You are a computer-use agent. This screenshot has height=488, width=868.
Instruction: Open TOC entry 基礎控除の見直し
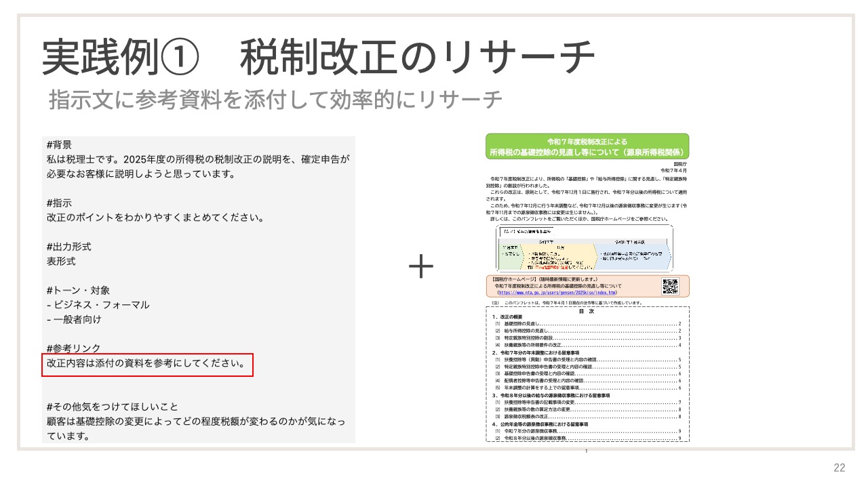[521, 323]
